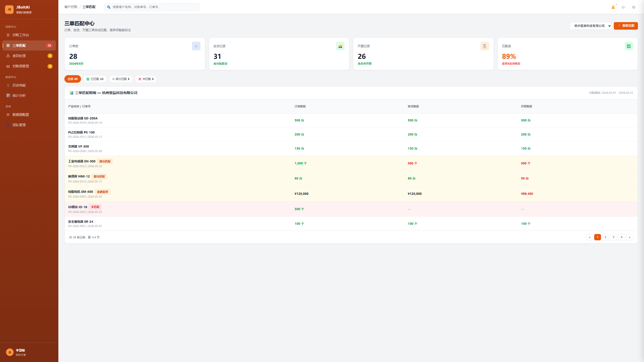Click user name 李慧敏 in sidebar
This screenshot has width=644, height=362.
pos(20,350)
